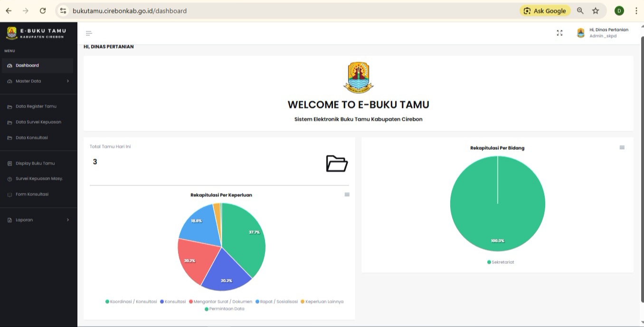Select Data Survei Kepuasan in sidebar

(x=38, y=122)
